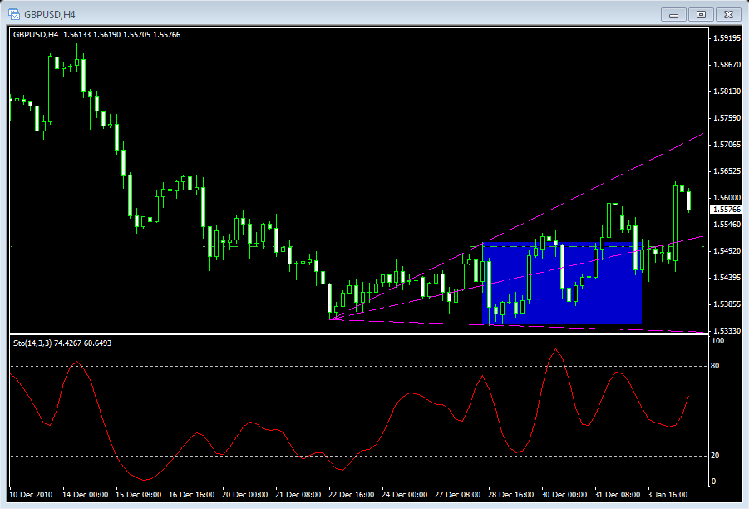Viewport: 749px width, 509px height.
Task: Click the 1.53330 level on price scale
Action: tap(725, 330)
